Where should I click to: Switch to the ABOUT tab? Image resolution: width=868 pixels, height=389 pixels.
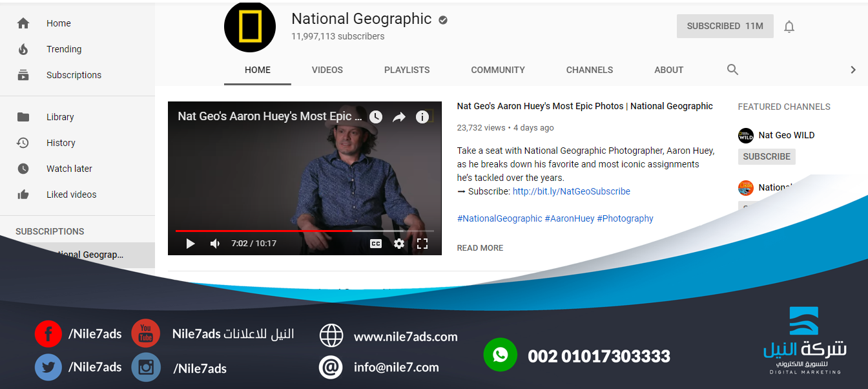tap(669, 70)
